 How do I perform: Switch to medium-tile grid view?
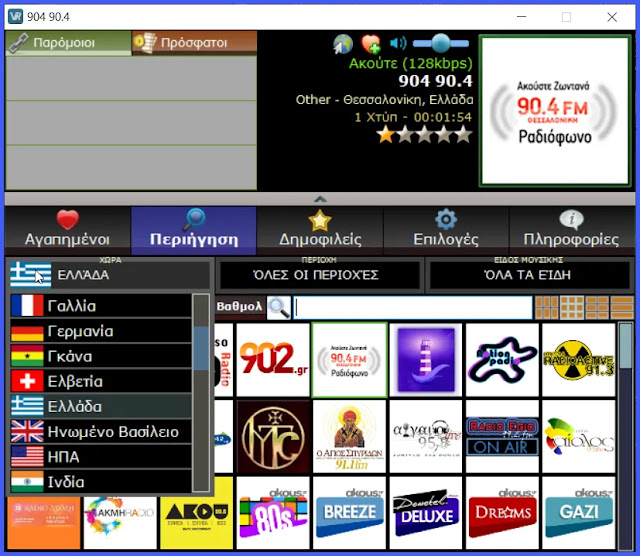pyautogui.click(x=571, y=307)
